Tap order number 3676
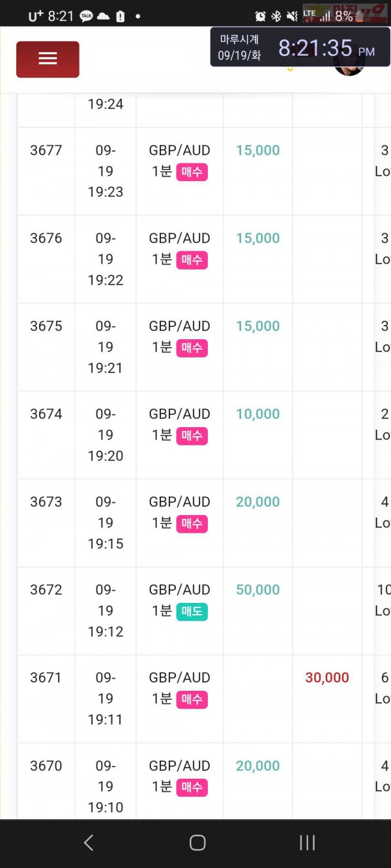This screenshot has width=391, height=868. (46, 238)
